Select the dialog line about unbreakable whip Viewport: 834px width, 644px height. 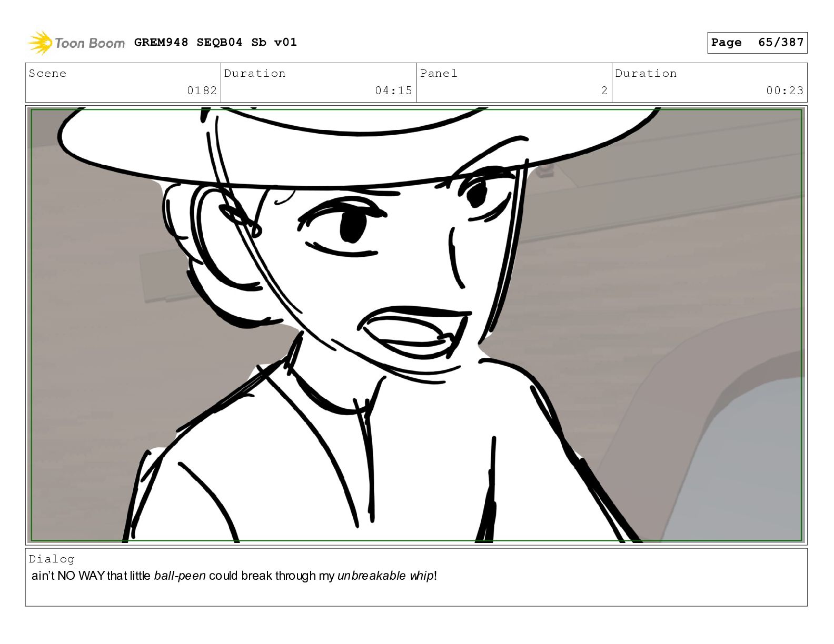tap(234, 576)
